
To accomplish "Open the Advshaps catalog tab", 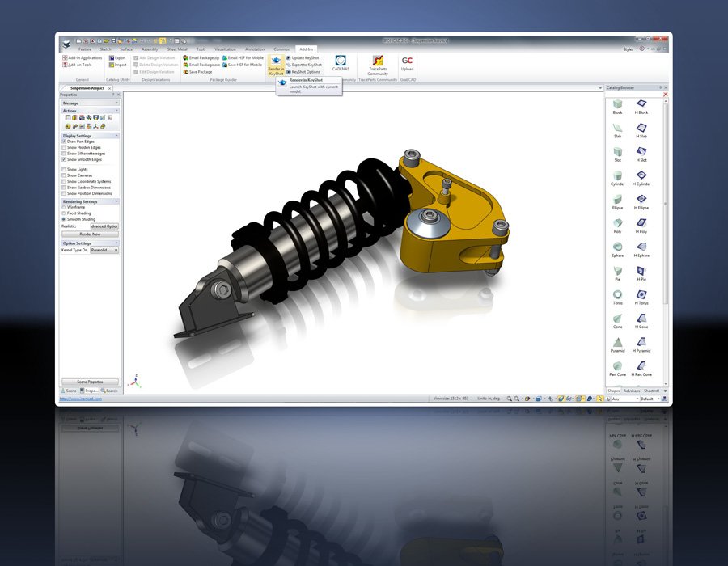I will coord(632,391).
